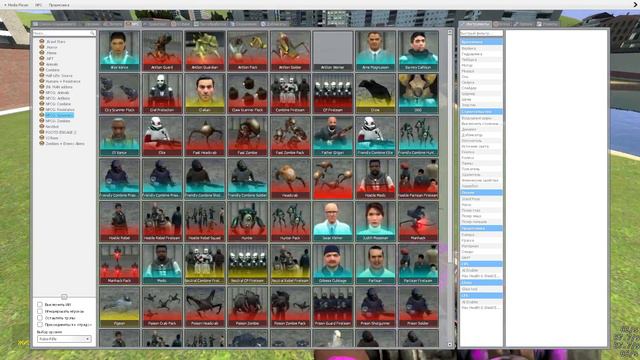Choose the Claw Scanner Pack tile
This screenshot has height=360, width=640.
tap(247, 93)
